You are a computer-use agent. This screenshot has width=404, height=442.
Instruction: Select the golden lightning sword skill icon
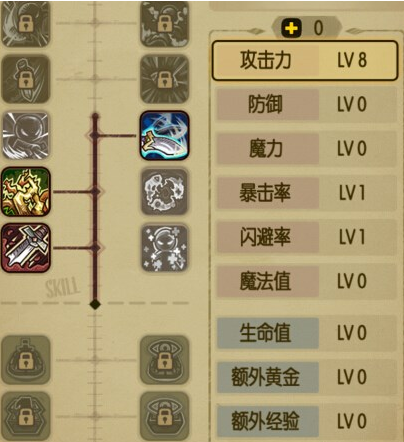(x=26, y=192)
